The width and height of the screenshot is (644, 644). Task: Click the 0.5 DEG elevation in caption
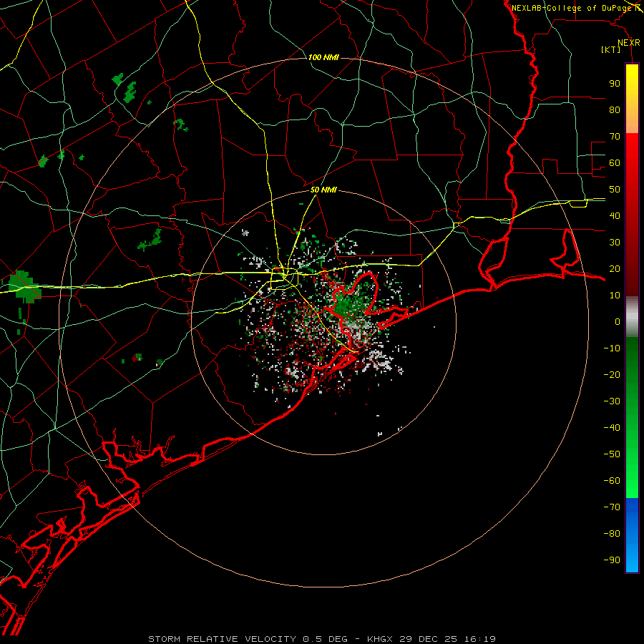pyautogui.click(x=326, y=639)
